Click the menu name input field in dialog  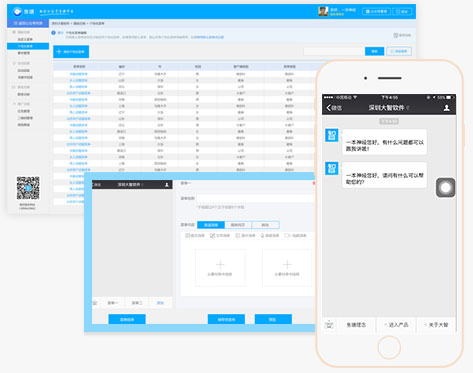tap(255, 198)
